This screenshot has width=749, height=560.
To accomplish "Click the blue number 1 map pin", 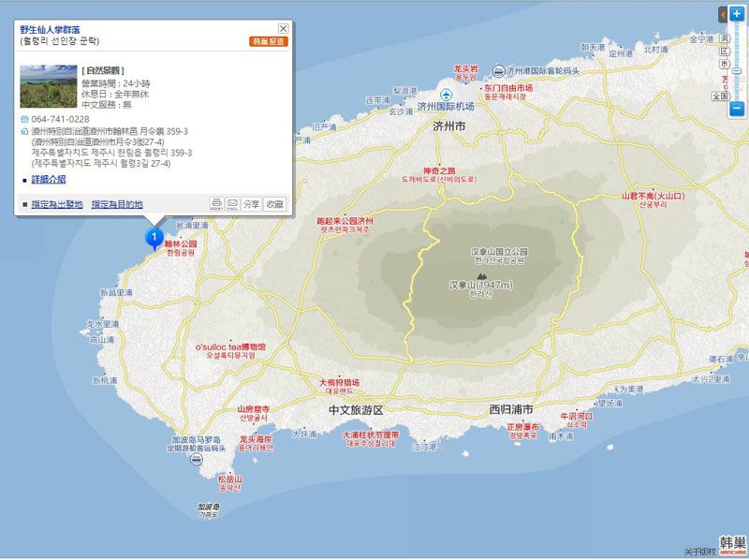I will point(154,239).
